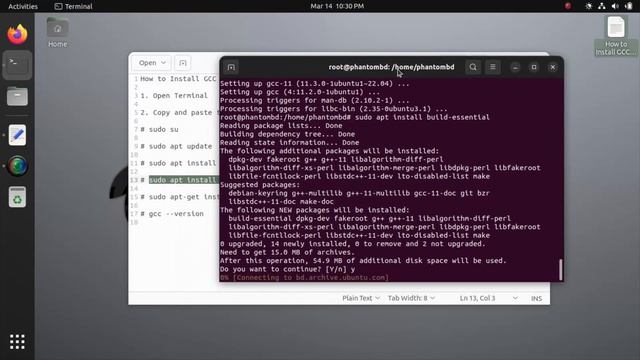Click the terminal scrollbar handle
Screen dimensions: 640x360
pos(561,269)
